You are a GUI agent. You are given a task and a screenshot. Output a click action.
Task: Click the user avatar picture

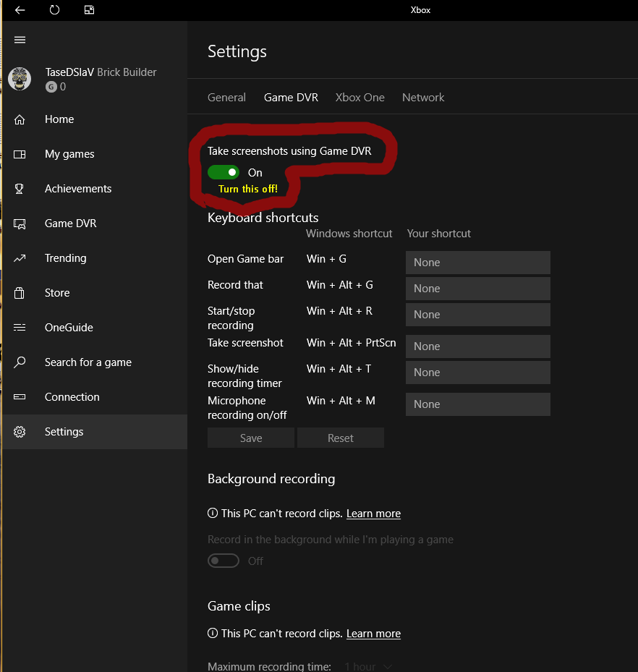pos(20,79)
